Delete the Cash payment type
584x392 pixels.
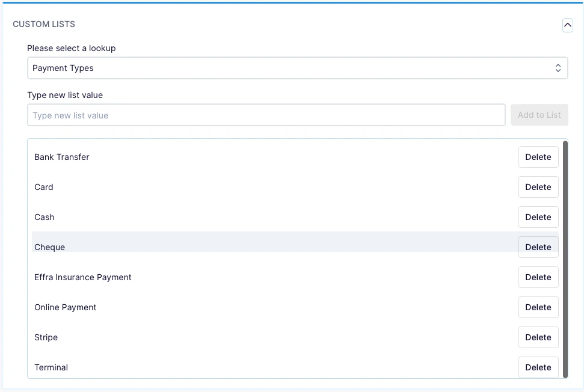[538, 217]
